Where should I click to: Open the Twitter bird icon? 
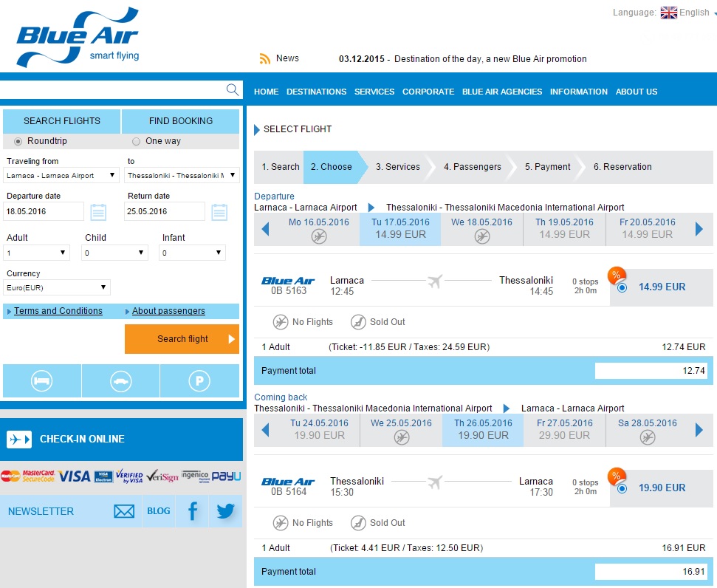225,511
